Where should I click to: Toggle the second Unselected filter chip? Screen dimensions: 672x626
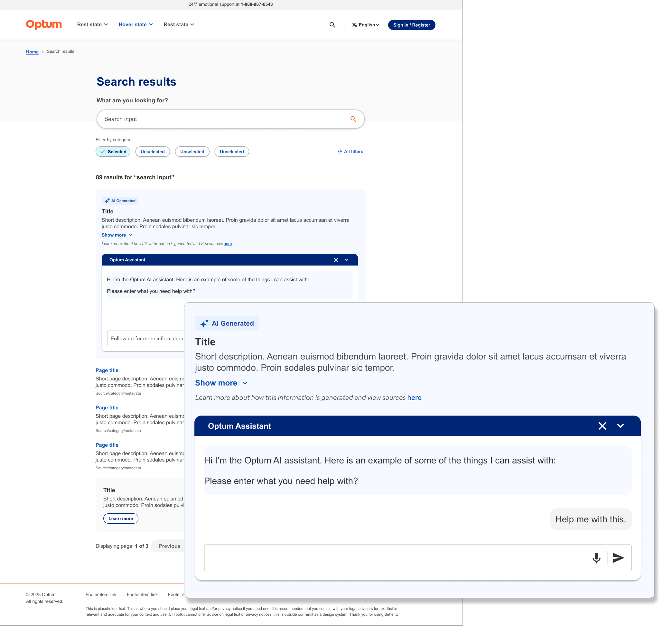point(192,152)
